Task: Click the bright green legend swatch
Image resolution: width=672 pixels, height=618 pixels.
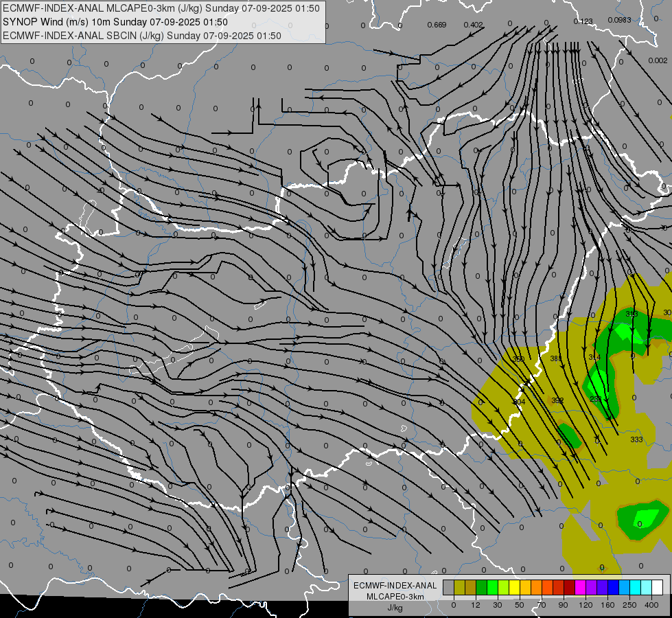Action: click(492, 587)
